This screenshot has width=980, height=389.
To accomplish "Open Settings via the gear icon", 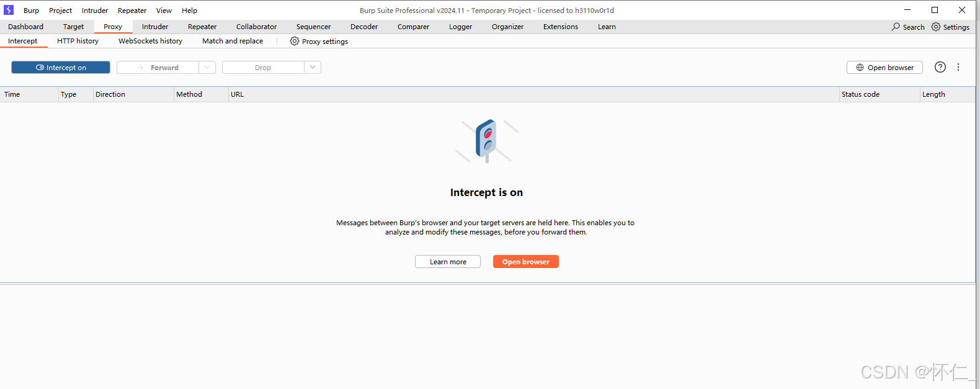I will (x=936, y=27).
